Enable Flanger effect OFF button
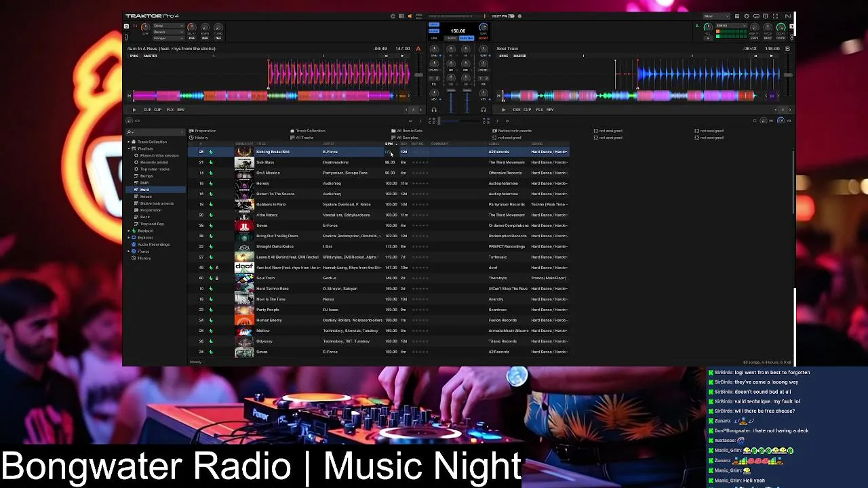The image size is (868, 488). click(x=218, y=38)
